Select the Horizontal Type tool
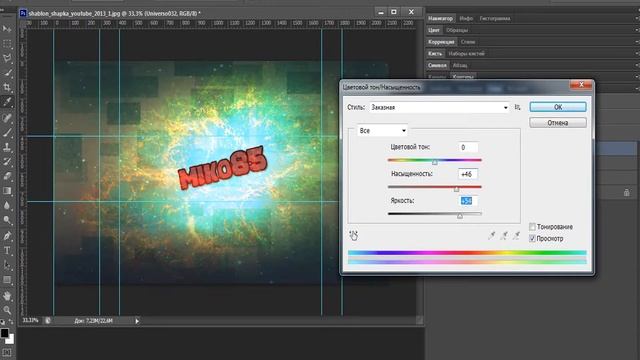The image size is (640, 360). [7, 251]
